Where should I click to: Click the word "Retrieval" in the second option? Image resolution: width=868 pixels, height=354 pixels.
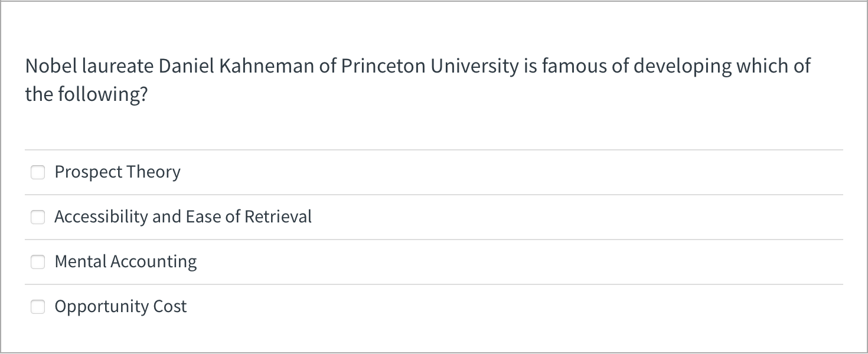click(x=278, y=217)
